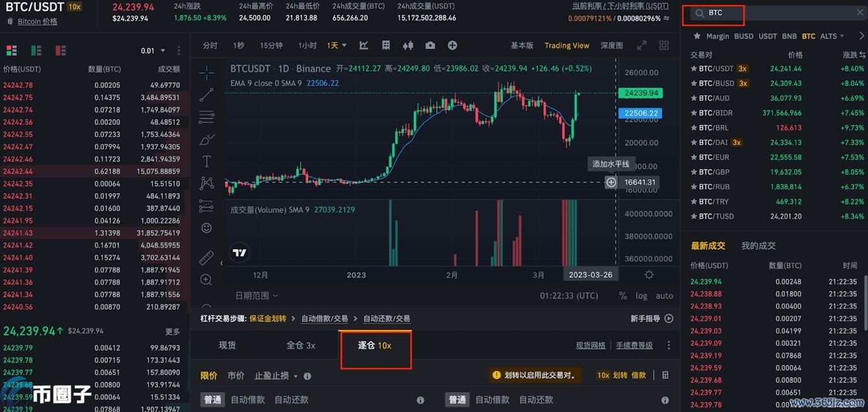Show the combined buy and sell order book
The height and width of the screenshot is (412, 868).
click(x=11, y=50)
